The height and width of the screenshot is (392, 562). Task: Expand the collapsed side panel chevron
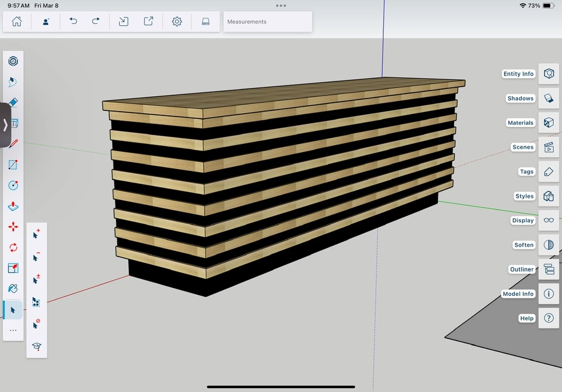tap(5, 125)
